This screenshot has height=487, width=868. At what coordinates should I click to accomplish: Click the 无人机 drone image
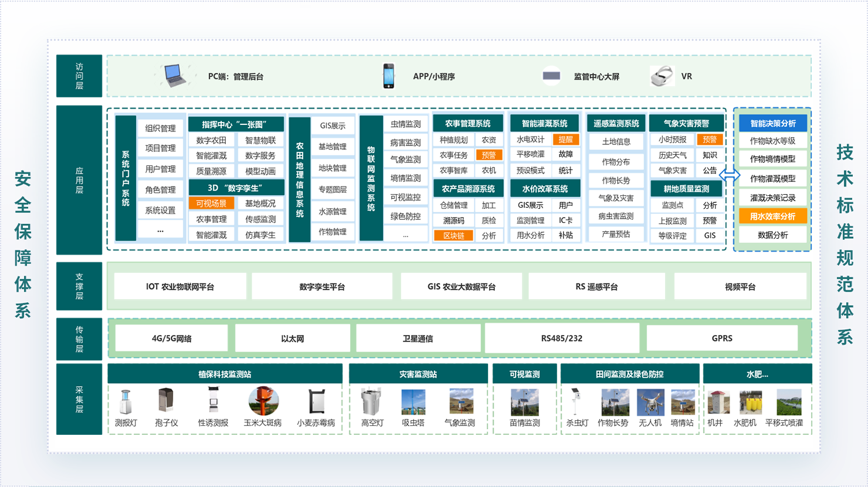click(650, 403)
